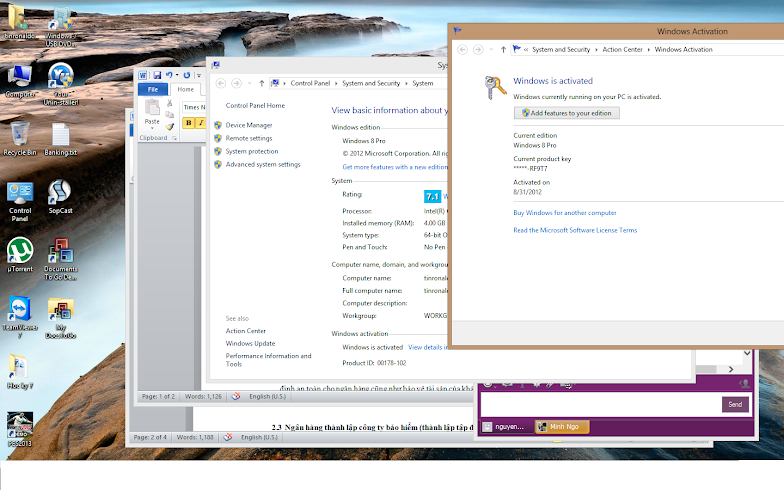Screen dimensions: 784x490
Task: Click Forward arrow in System window
Action: [236, 84]
